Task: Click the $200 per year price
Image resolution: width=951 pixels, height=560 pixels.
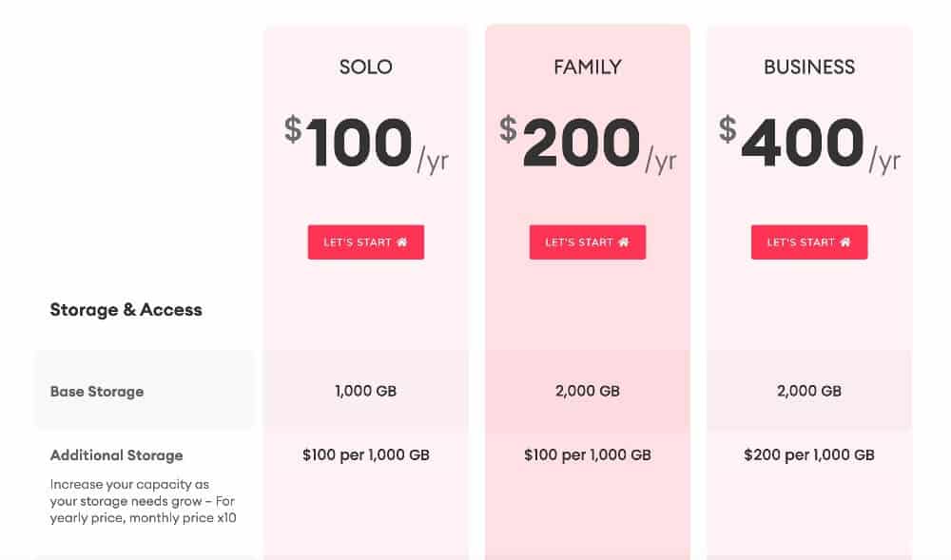Action: coord(587,143)
